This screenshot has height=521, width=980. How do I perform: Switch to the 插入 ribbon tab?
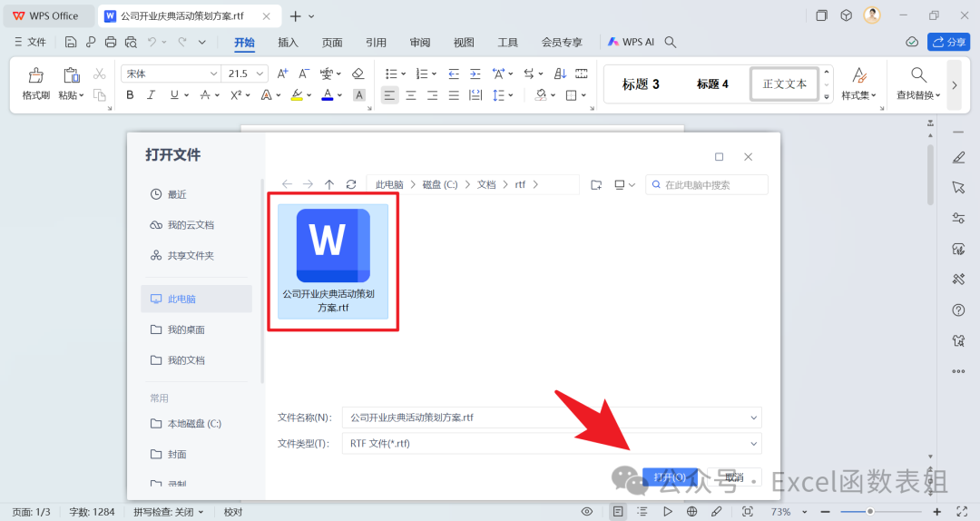(289, 42)
